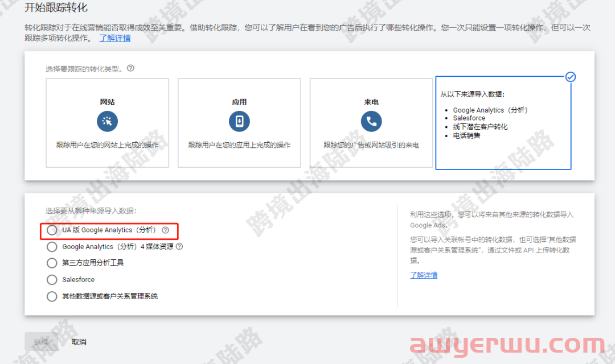Click the 电话销售 bullet item

pyautogui.click(x=467, y=135)
